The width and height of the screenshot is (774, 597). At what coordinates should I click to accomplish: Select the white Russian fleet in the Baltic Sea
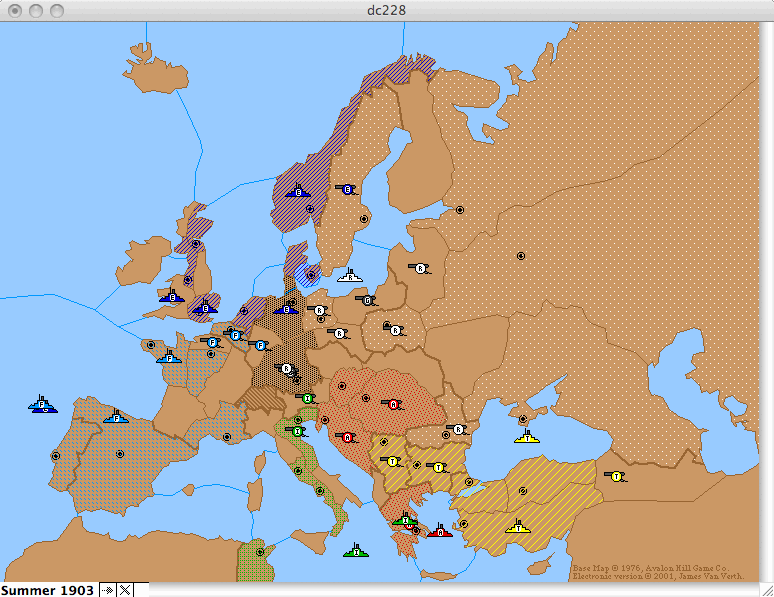click(350, 276)
